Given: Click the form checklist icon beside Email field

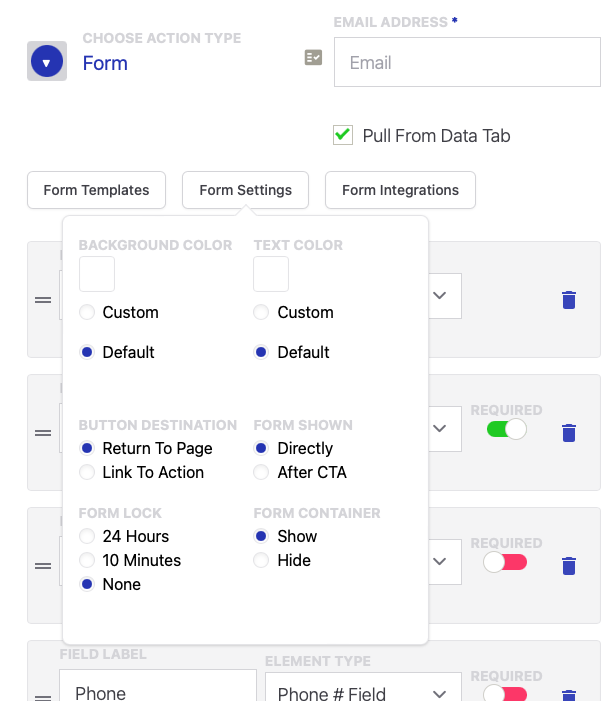Looking at the screenshot, I should 313,58.
